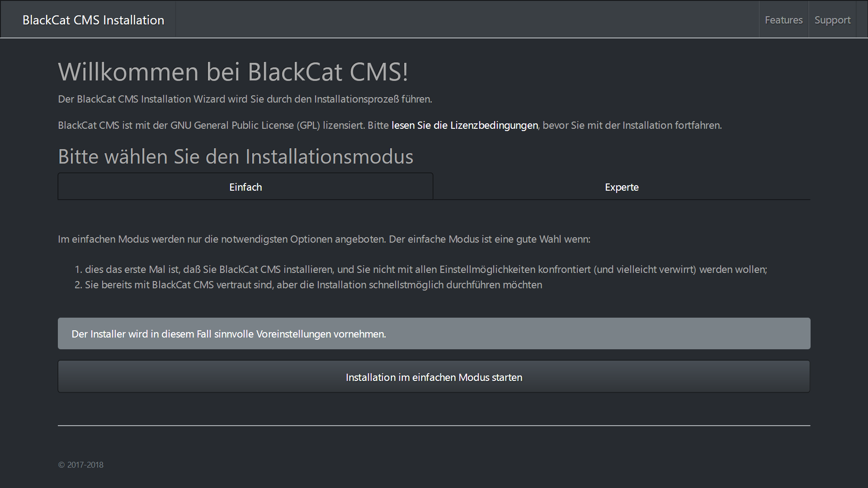
Task: Select the Einfach installation mode tab
Action: (x=245, y=187)
